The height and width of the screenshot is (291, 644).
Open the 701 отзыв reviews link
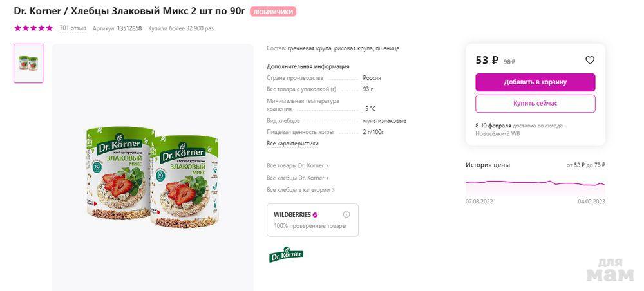pyautogui.click(x=73, y=28)
